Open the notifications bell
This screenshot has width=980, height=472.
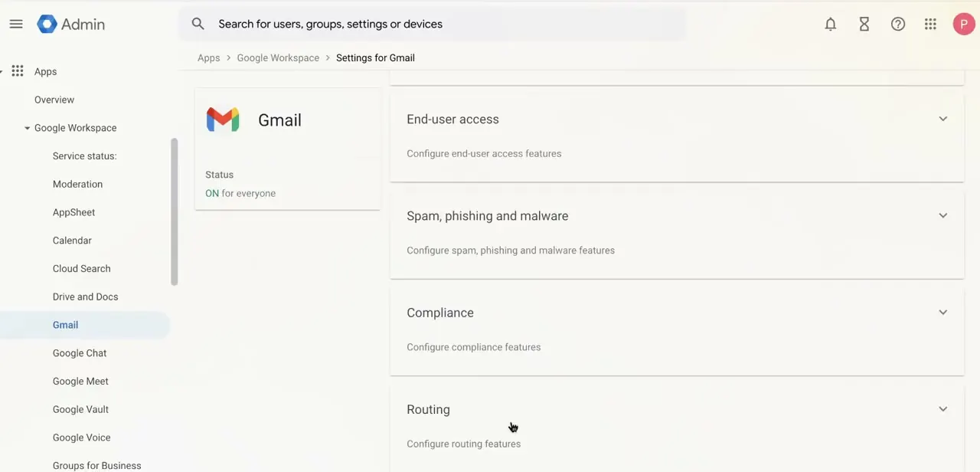[831, 25]
